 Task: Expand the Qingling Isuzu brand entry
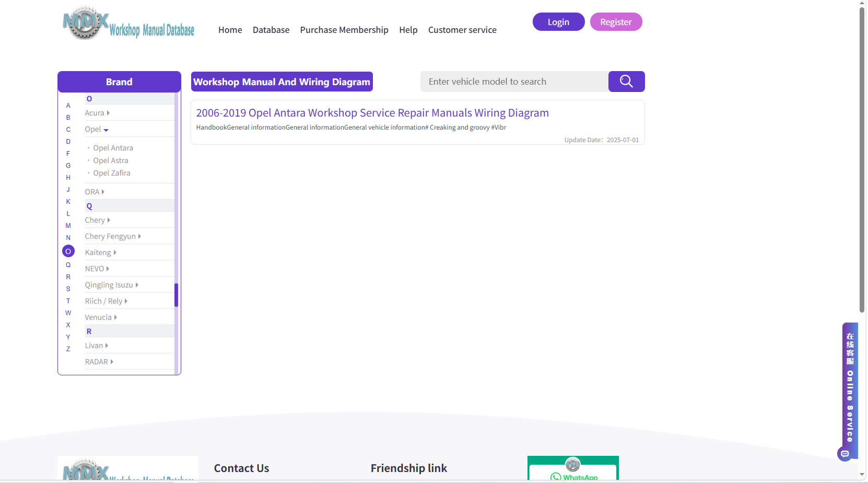(x=112, y=285)
